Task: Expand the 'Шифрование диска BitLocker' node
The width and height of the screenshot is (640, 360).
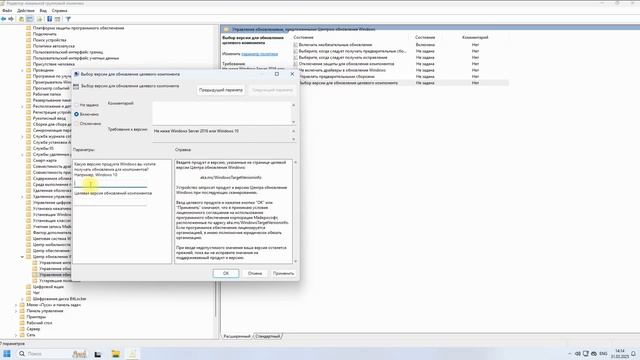Action: tap(22, 299)
